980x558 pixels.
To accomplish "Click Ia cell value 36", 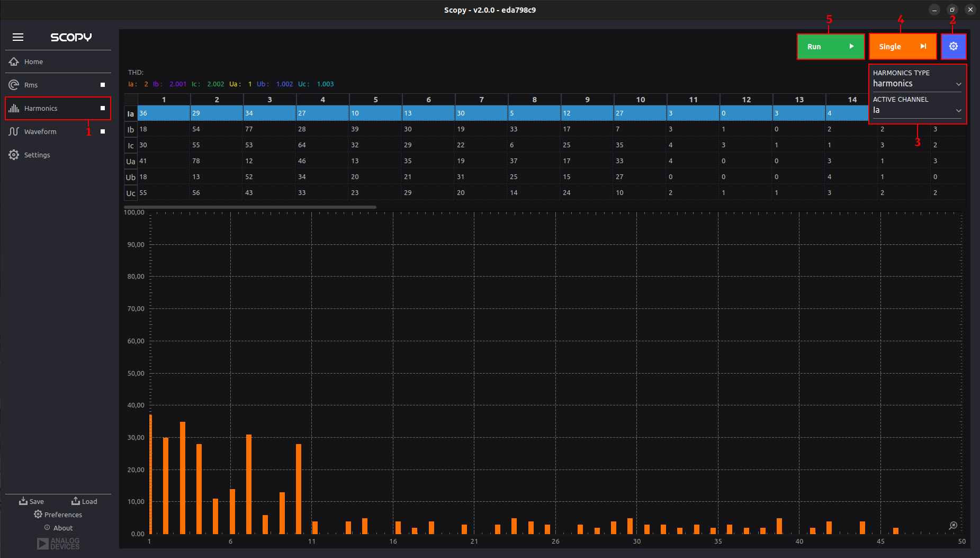I will pos(164,113).
